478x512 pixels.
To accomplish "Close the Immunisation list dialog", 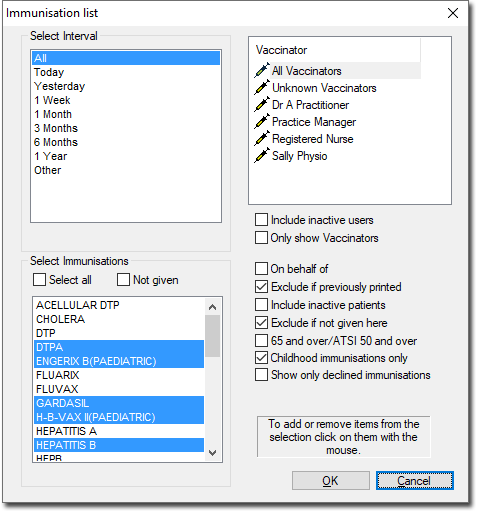I will pyautogui.click(x=453, y=13).
